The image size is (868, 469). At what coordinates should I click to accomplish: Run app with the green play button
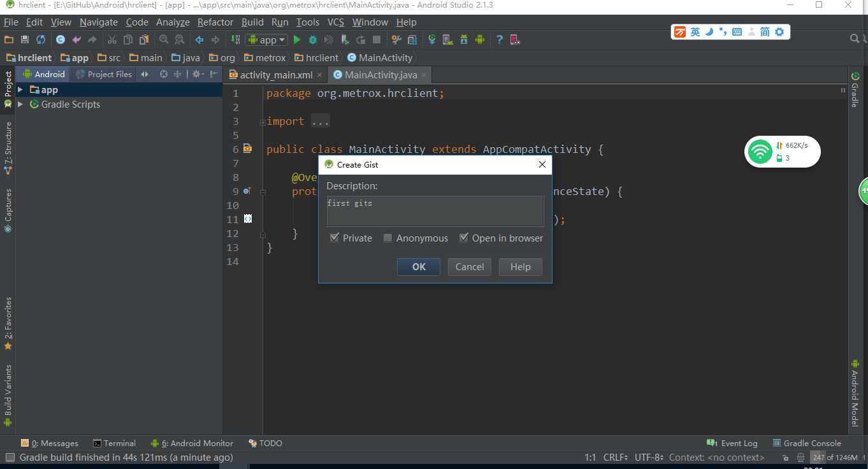[297, 40]
